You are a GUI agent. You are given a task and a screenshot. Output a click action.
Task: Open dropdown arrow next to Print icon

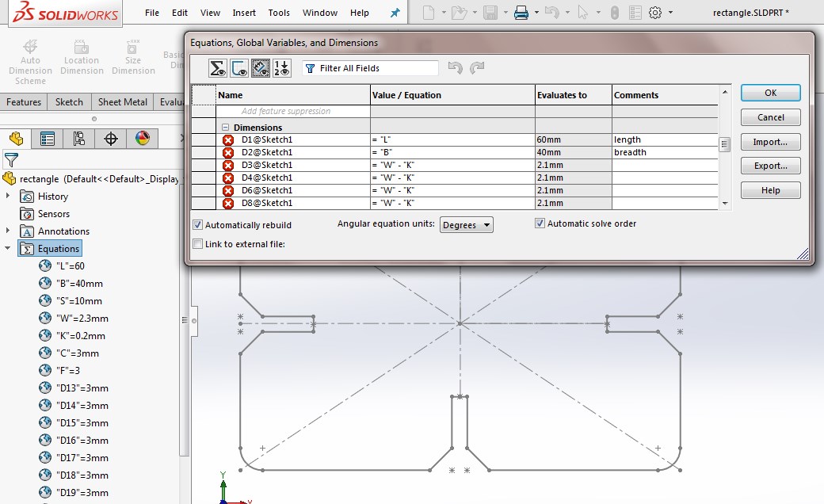pyautogui.click(x=536, y=12)
